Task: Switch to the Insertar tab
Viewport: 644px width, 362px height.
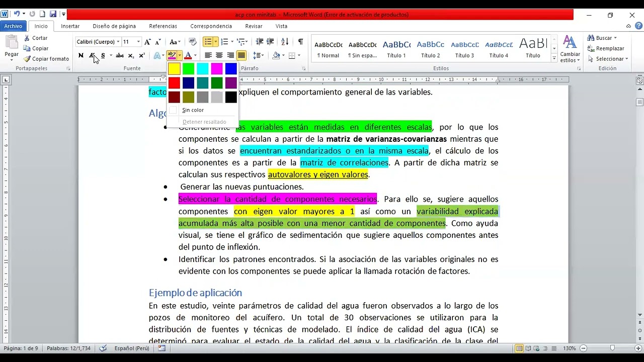Action: [x=70, y=26]
